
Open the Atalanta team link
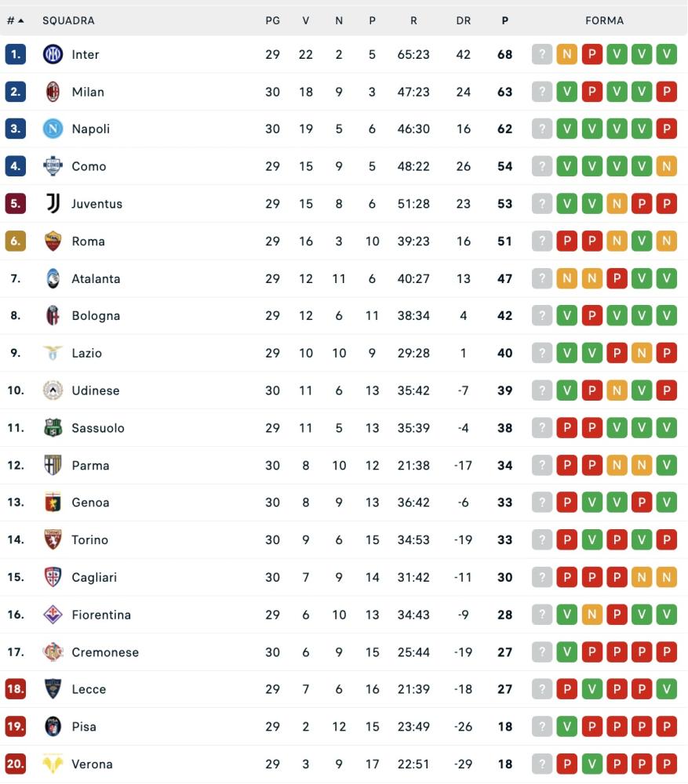point(96,278)
